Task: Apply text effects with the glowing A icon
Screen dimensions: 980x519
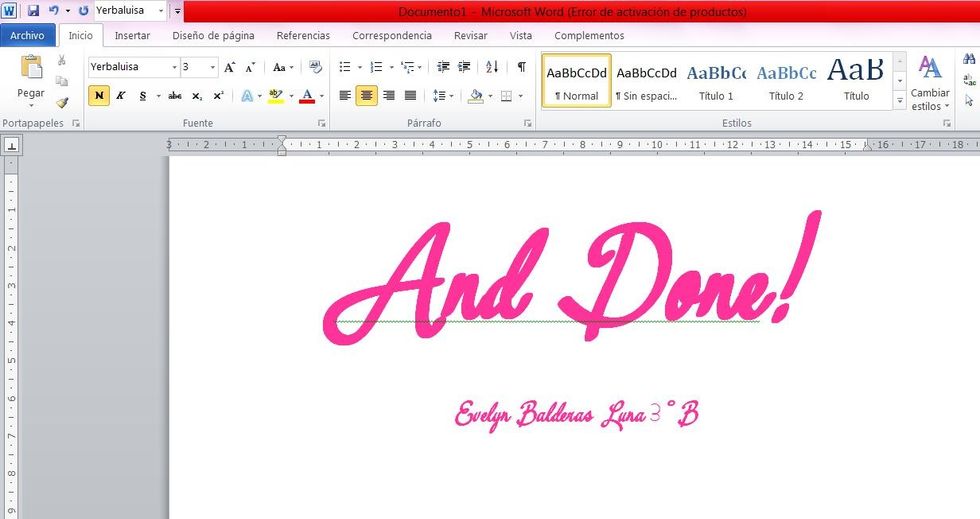Action: [248, 96]
